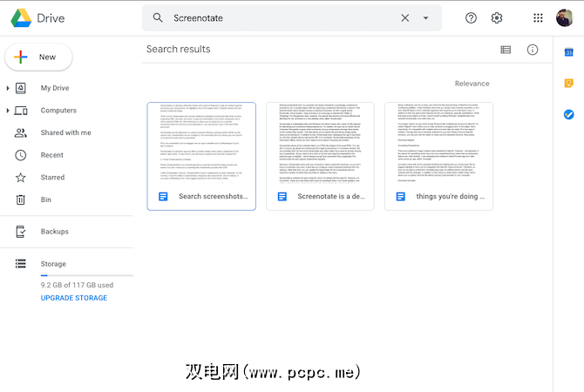Select the 'Screenotate is a de...' document thumbnail
The width and height of the screenshot is (584, 392).
[320, 144]
